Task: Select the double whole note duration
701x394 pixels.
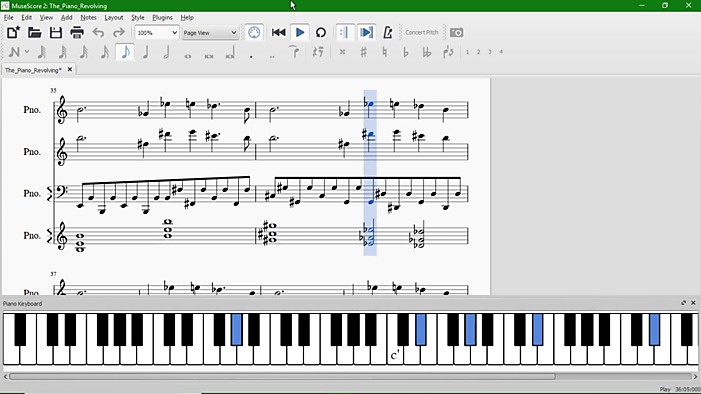Action: coord(209,56)
